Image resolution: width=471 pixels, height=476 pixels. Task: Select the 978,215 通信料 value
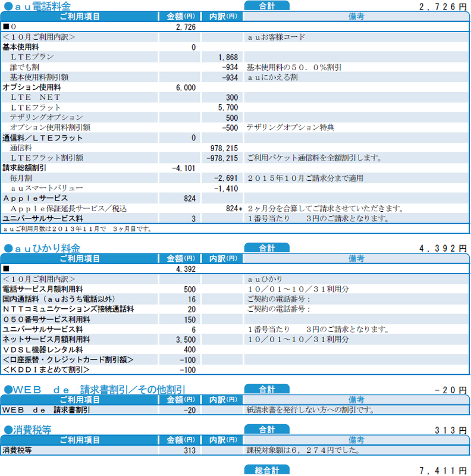(224, 148)
